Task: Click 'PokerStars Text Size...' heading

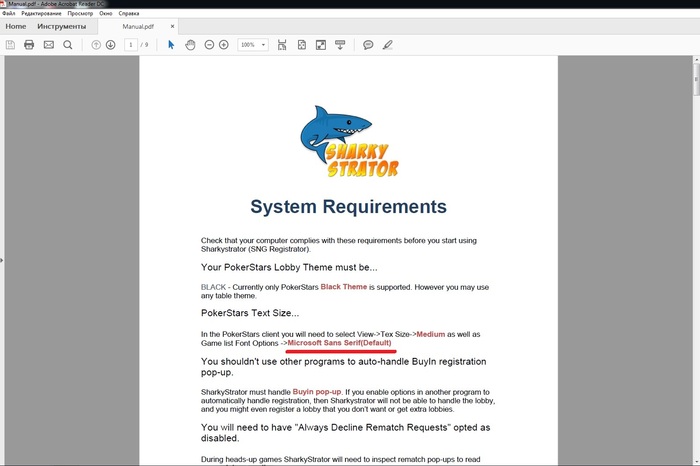Action: (250, 313)
